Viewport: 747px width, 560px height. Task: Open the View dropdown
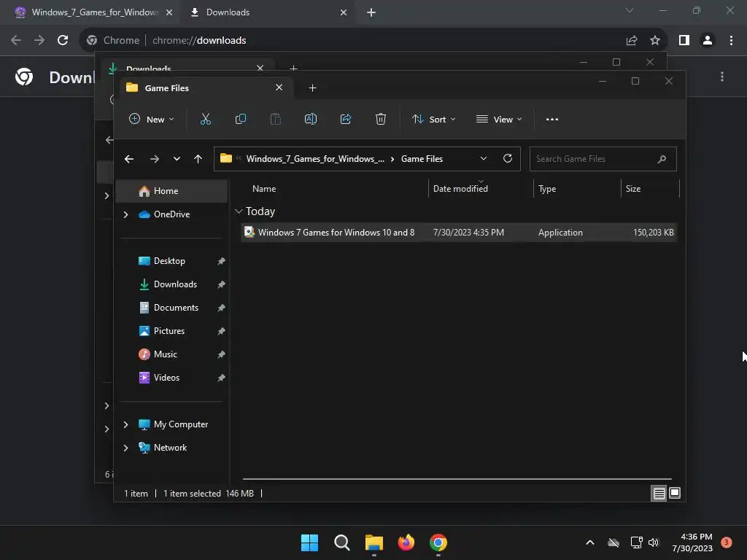coord(499,119)
